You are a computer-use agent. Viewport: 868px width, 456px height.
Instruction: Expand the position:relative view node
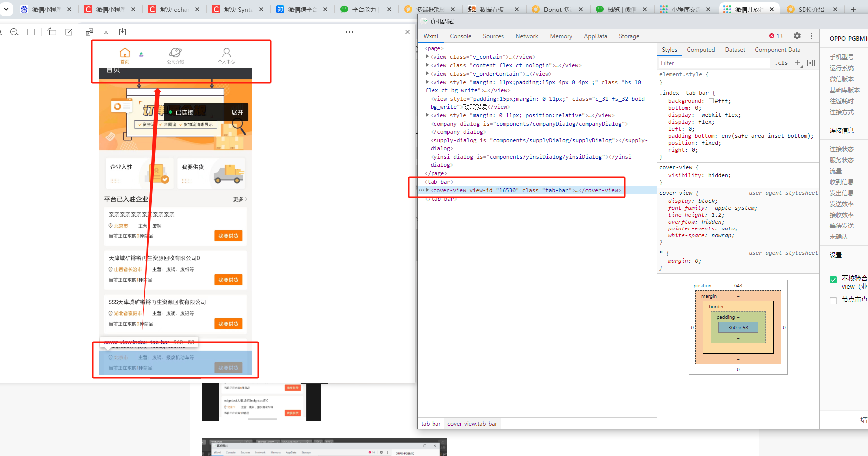[x=427, y=115]
